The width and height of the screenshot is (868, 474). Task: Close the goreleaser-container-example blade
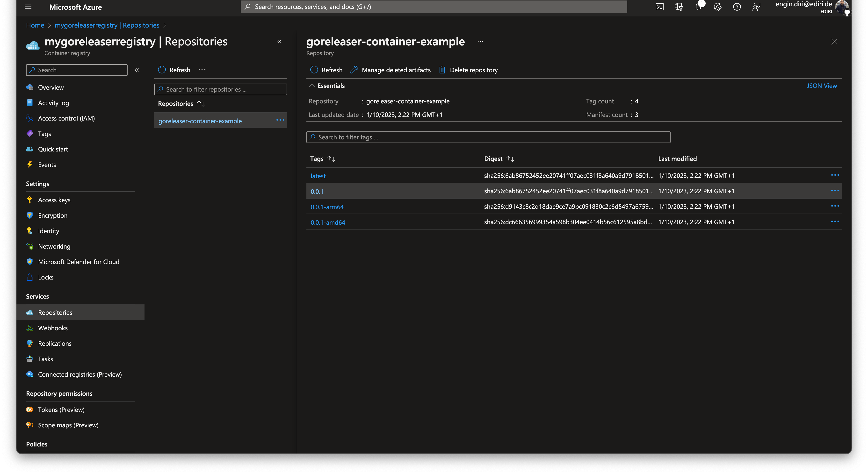(x=834, y=42)
